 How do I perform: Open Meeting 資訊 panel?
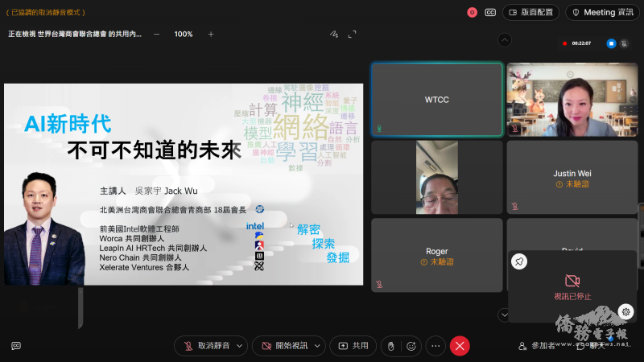coord(603,12)
